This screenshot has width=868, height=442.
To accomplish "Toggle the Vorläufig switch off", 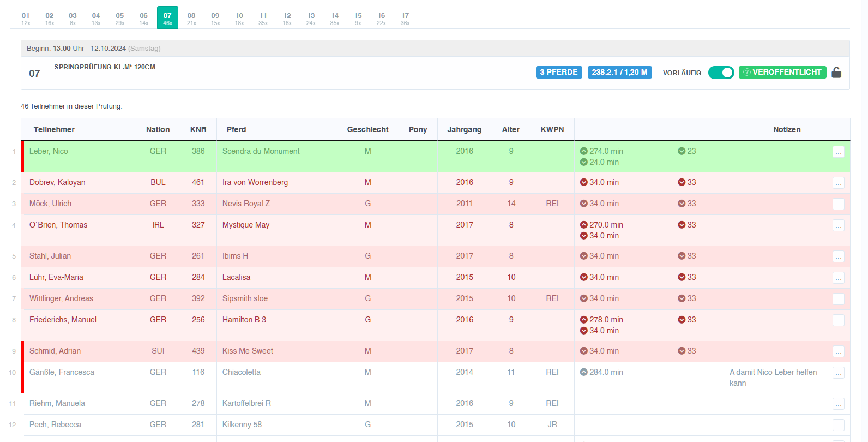I will click(x=721, y=73).
